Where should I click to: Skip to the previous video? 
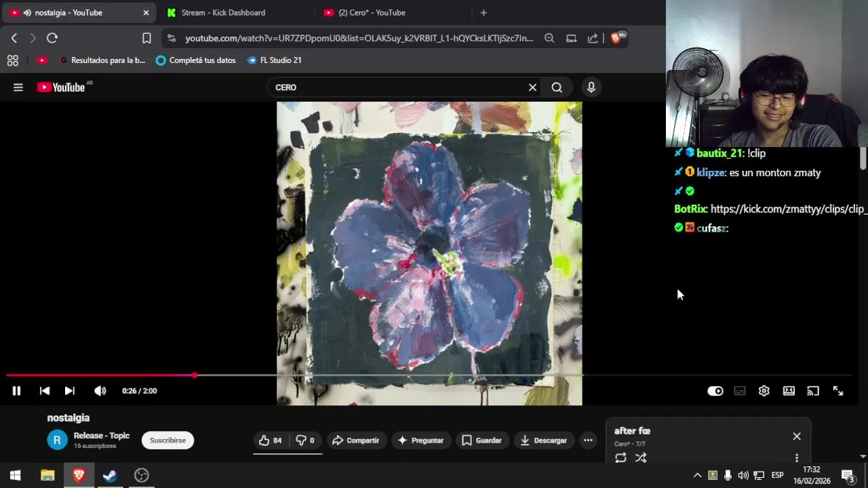[x=44, y=391]
